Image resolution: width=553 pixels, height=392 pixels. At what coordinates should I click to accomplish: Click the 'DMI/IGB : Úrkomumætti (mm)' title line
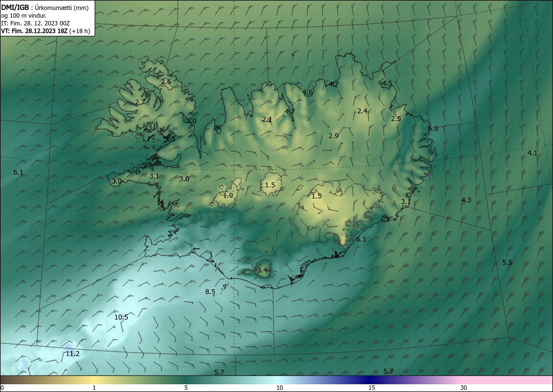coord(45,8)
